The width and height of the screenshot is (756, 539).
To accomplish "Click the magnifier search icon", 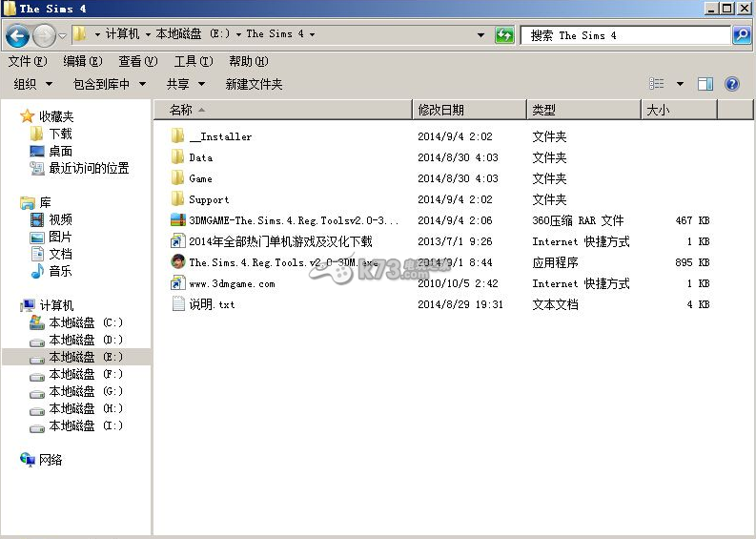I will click(741, 35).
